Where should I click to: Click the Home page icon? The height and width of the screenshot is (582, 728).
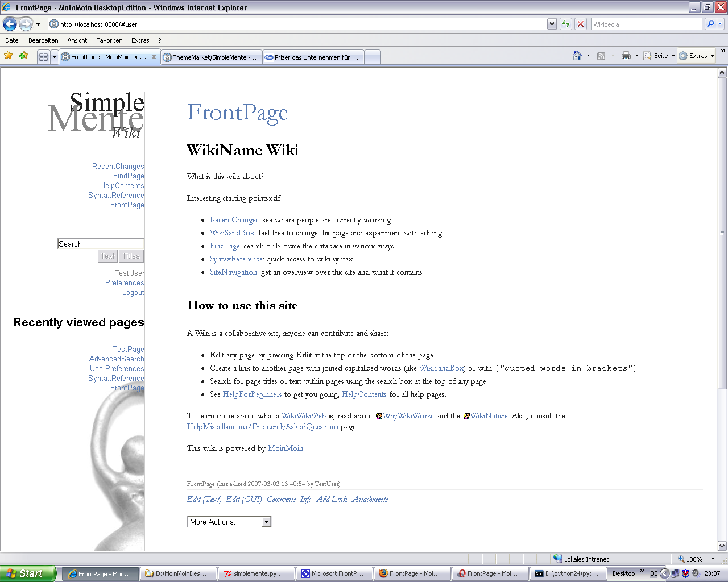pos(577,56)
